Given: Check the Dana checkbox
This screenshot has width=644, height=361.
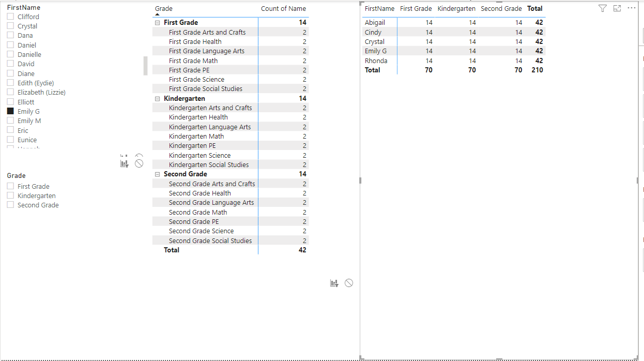Looking at the screenshot, I should click(10, 35).
